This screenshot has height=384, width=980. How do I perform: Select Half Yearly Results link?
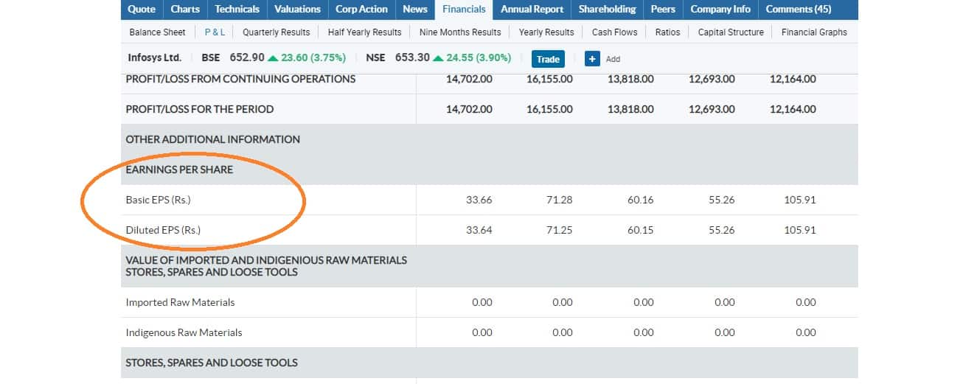click(x=364, y=32)
